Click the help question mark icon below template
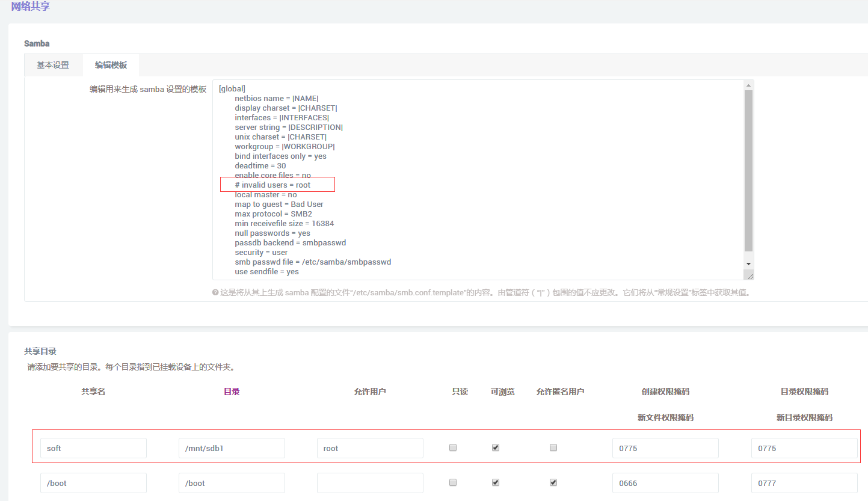The image size is (868, 501). (x=215, y=293)
